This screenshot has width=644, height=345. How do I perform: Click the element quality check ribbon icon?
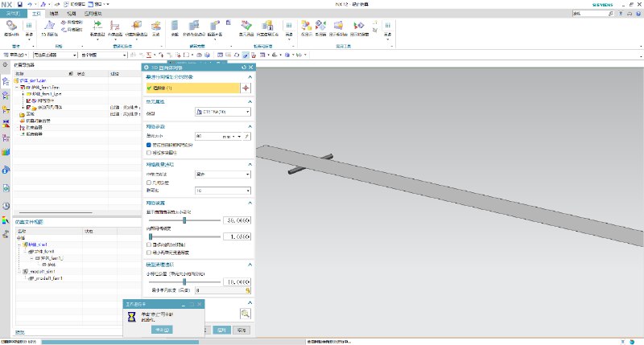click(246, 28)
